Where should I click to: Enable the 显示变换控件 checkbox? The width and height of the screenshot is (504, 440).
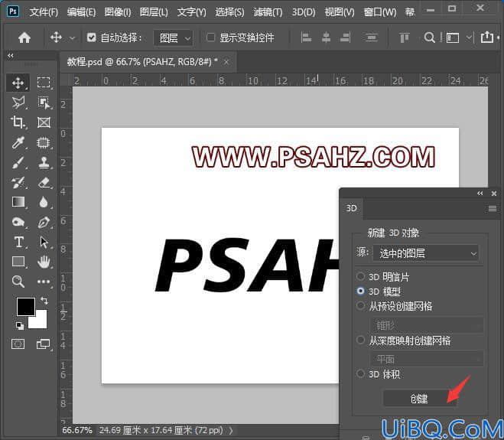[x=210, y=37]
